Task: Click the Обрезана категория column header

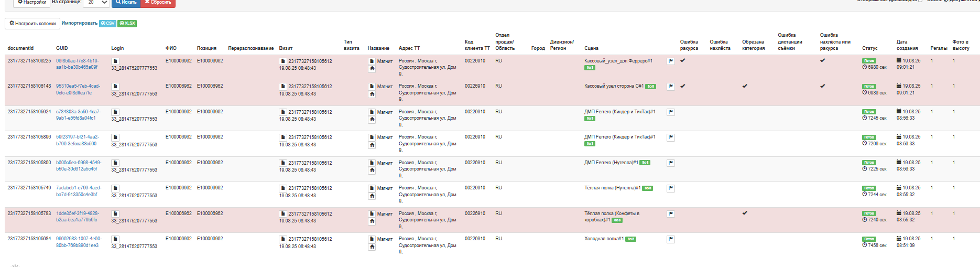Action: point(754,45)
